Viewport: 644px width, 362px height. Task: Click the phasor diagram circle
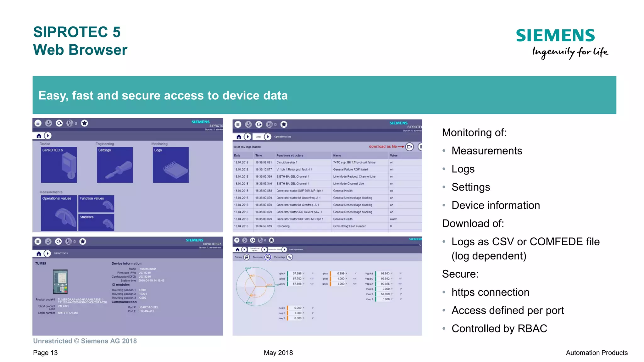(255, 286)
